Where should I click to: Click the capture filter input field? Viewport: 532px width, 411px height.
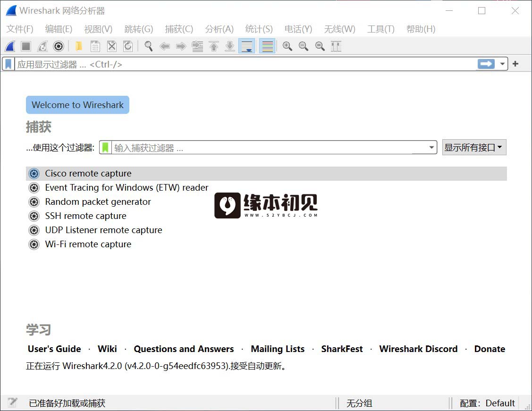269,148
